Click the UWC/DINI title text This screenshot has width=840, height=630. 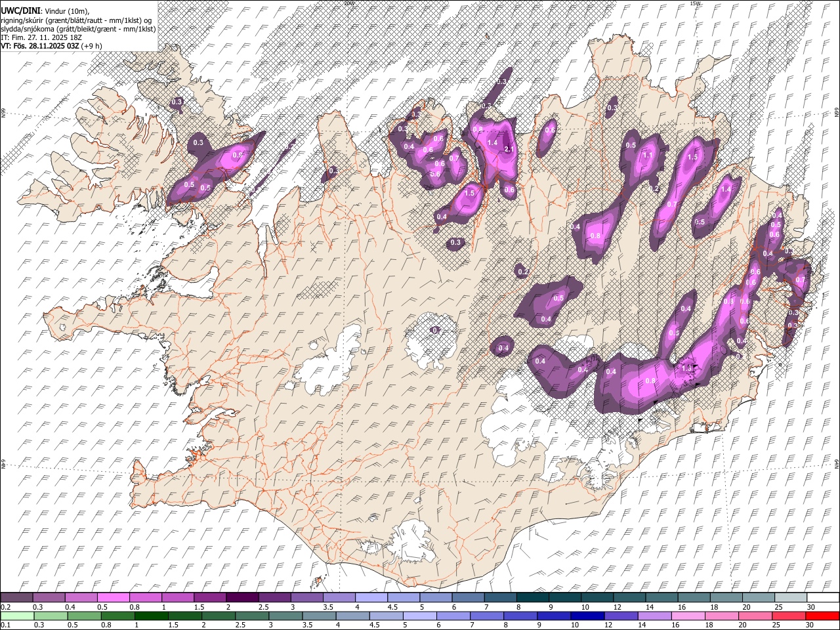(x=21, y=11)
